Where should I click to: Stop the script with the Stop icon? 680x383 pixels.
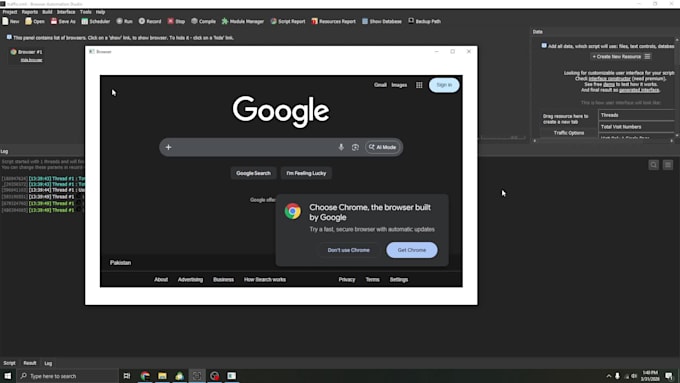coord(176,21)
